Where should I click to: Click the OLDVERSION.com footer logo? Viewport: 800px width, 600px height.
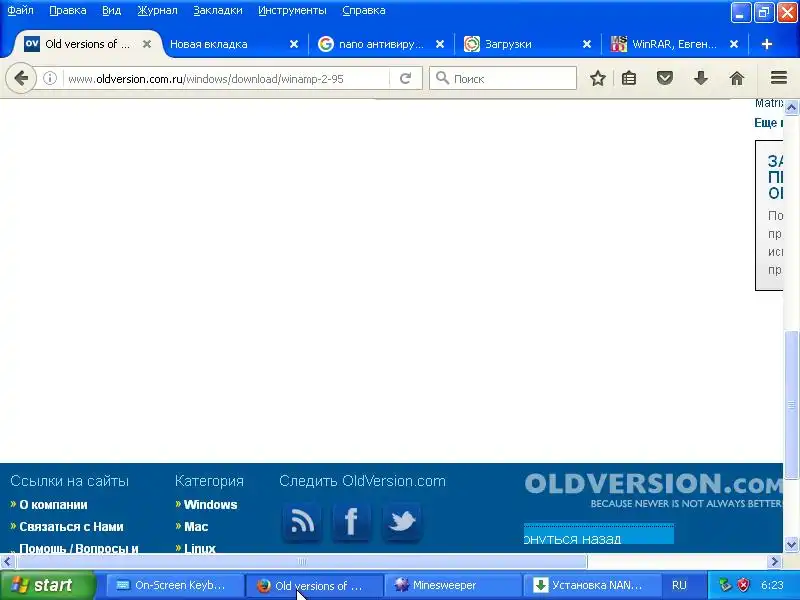point(653,490)
